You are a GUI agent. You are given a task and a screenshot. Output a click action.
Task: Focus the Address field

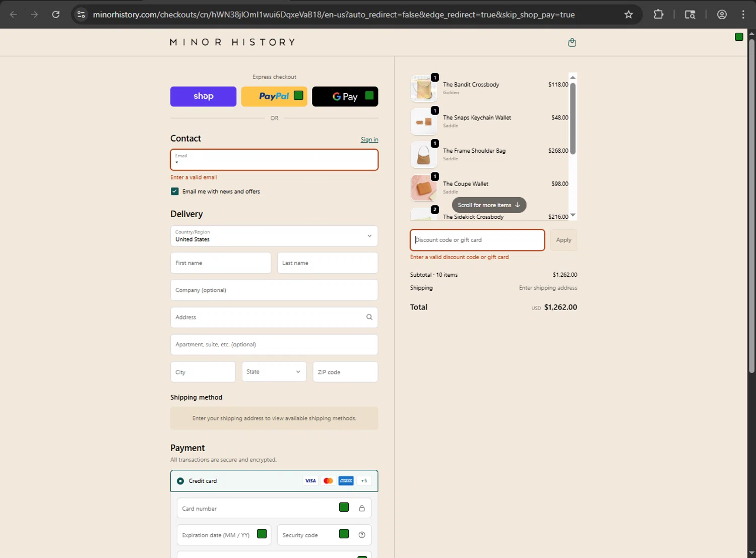click(274, 317)
